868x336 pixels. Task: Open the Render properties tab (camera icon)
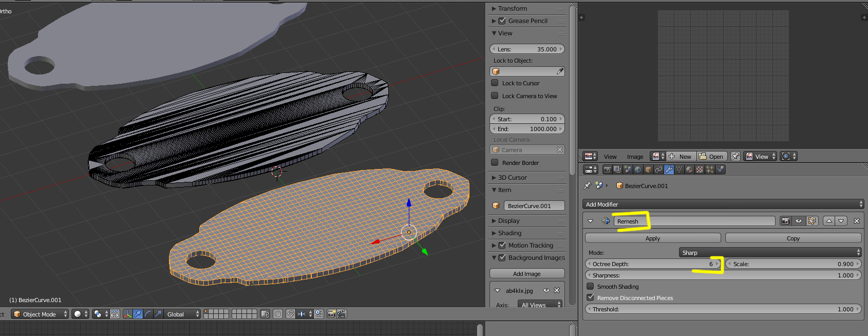608,170
